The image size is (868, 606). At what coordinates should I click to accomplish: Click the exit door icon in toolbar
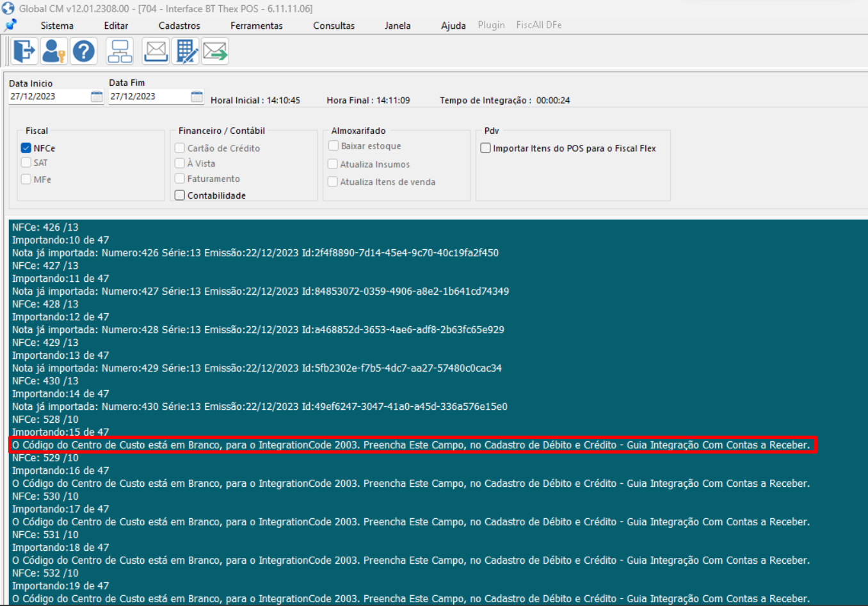click(x=24, y=51)
